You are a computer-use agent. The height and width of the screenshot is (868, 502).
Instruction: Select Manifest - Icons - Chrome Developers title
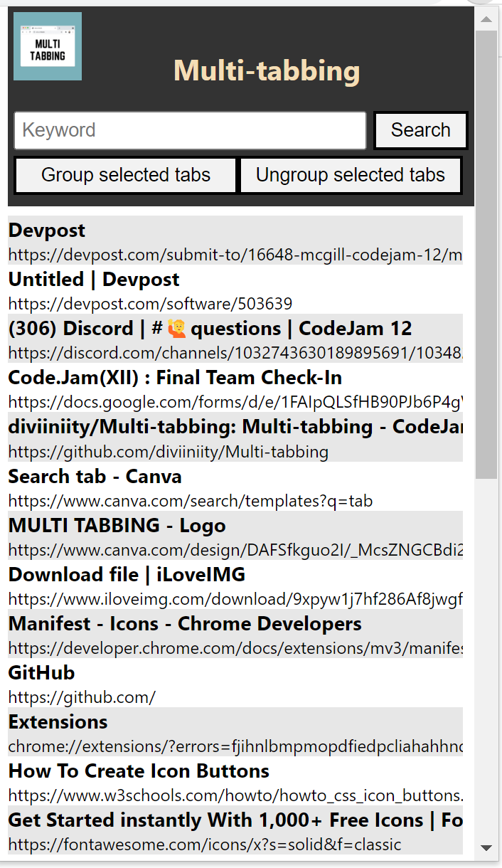pyautogui.click(x=185, y=623)
